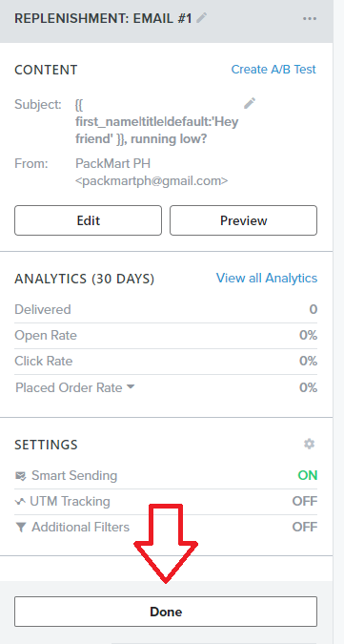Open settings via the gear icon
Screen dimensions: 344x644
(309, 444)
